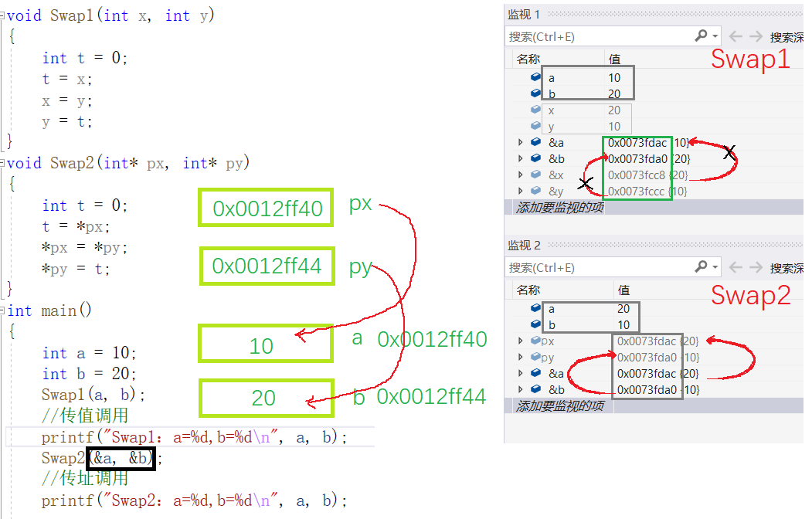Click variable icon beside 'px' in Watch 2
This screenshot has height=519, width=812.
(x=535, y=341)
